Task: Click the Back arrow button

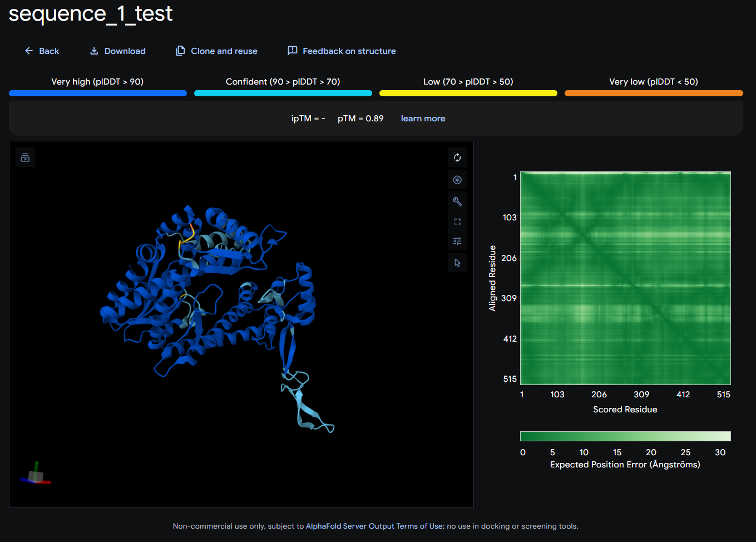Action: point(42,51)
